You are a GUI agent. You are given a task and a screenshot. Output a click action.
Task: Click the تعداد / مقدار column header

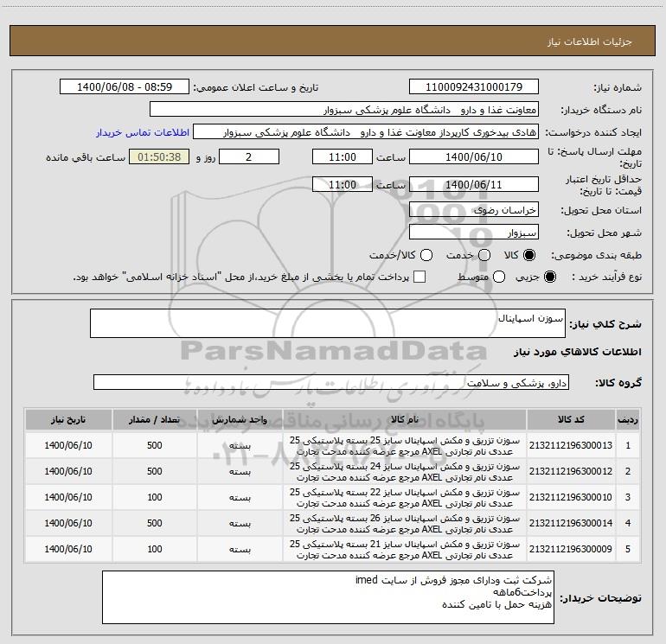(155, 419)
